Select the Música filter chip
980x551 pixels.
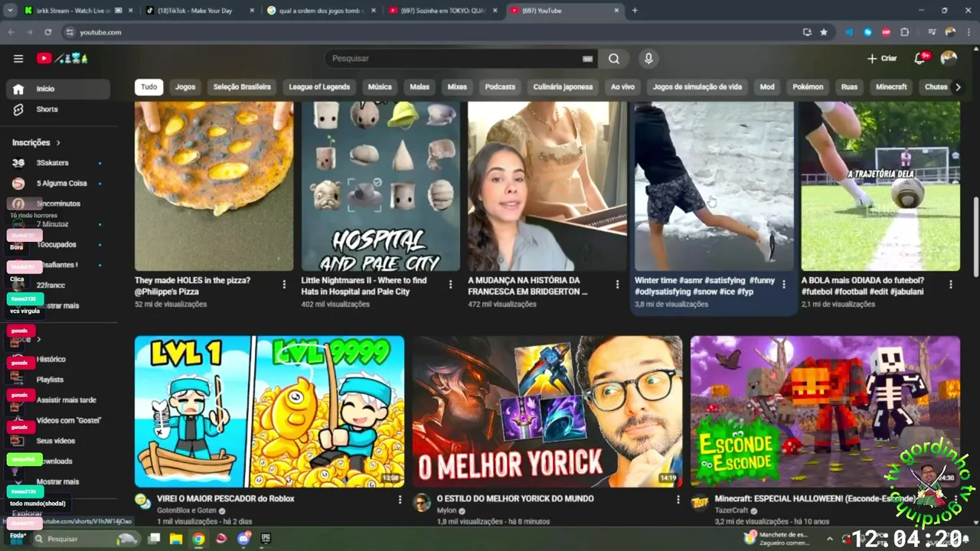coord(380,86)
